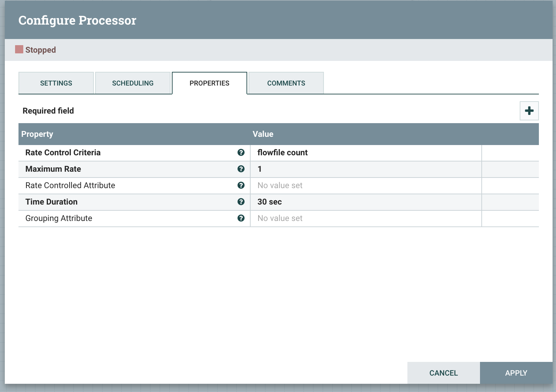View help for Rate Controlled Attribute

coord(241,185)
